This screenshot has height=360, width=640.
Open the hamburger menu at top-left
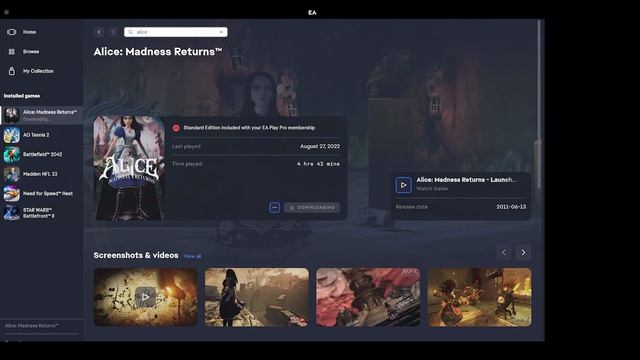coord(7,12)
